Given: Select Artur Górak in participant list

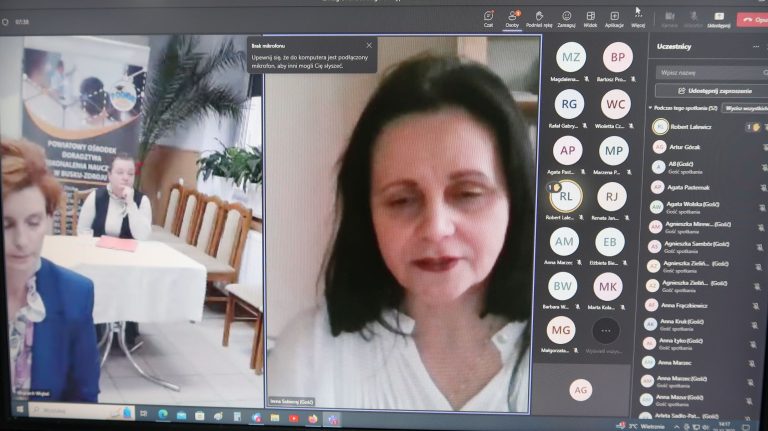Looking at the screenshot, I should 685,147.
